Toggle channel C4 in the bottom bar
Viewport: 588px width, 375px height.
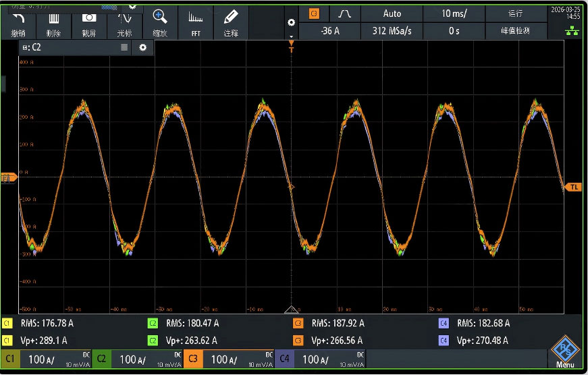(x=284, y=359)
